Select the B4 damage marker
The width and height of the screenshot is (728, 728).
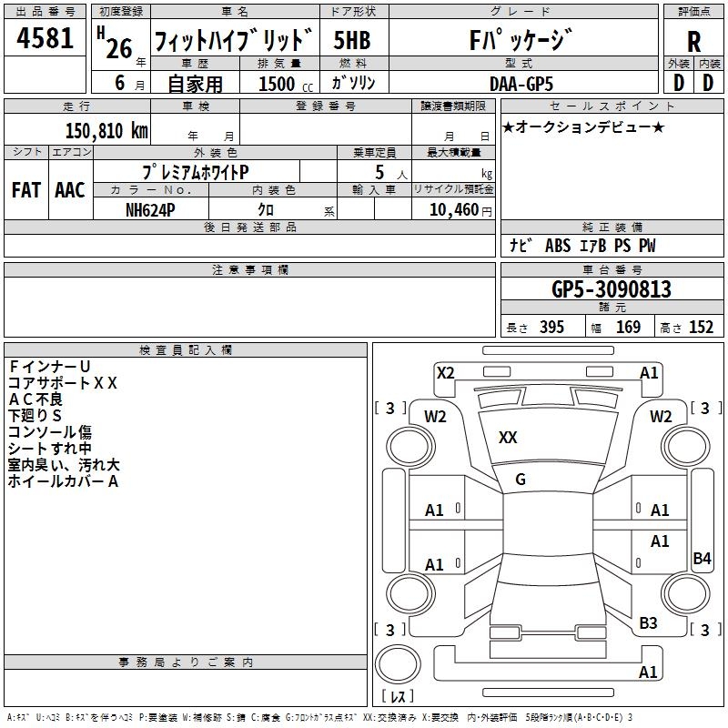click(701, 559)
